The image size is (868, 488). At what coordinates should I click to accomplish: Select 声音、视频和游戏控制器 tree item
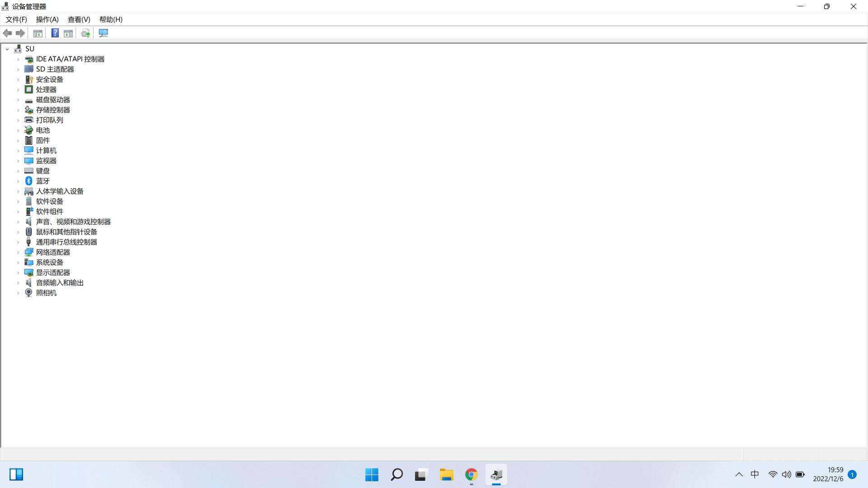[73, 222]
